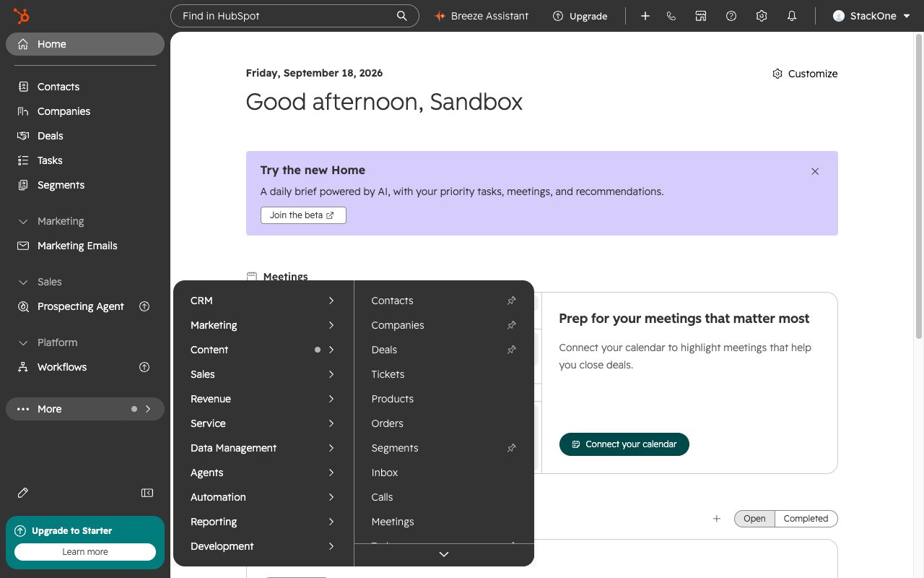This screenshot has height=578, width=924.
Task: Select Products in the submenu
Action: pyautogui.click(x=444, y=399)
